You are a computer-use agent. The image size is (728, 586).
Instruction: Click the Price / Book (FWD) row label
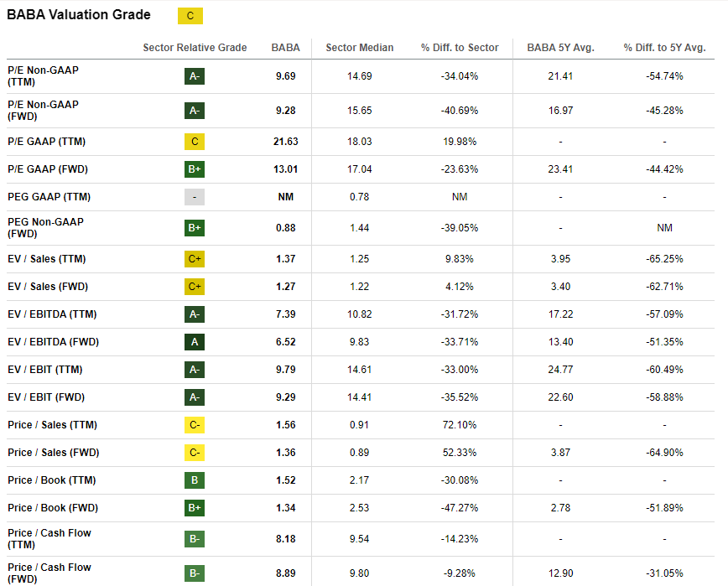[52, 508]
